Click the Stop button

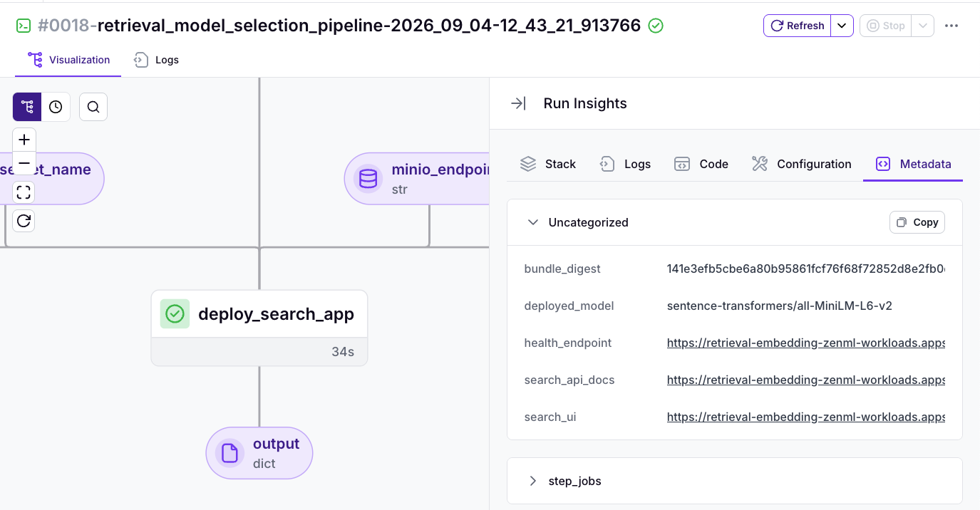coord(885,26)
